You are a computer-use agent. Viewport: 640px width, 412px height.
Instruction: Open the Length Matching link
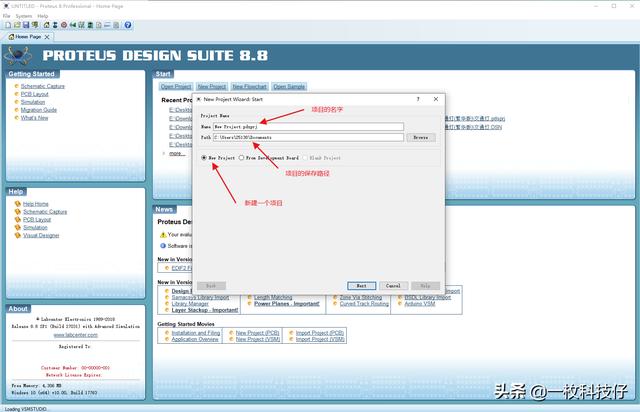pos(273,297)
